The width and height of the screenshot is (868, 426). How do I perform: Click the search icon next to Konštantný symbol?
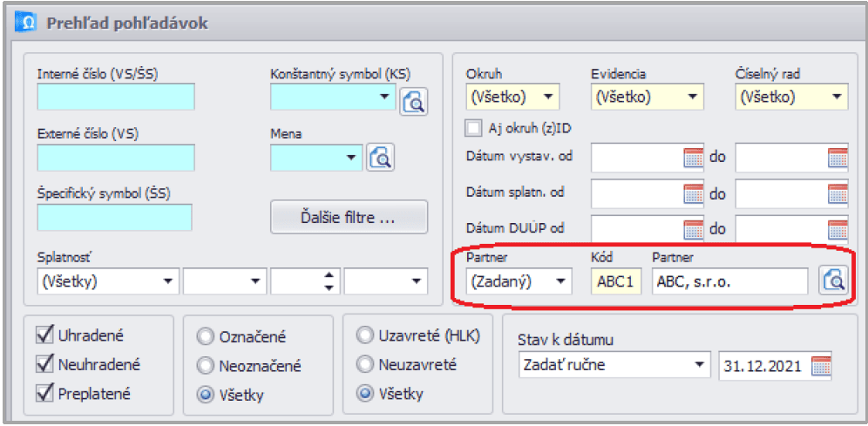pos(413,102)
